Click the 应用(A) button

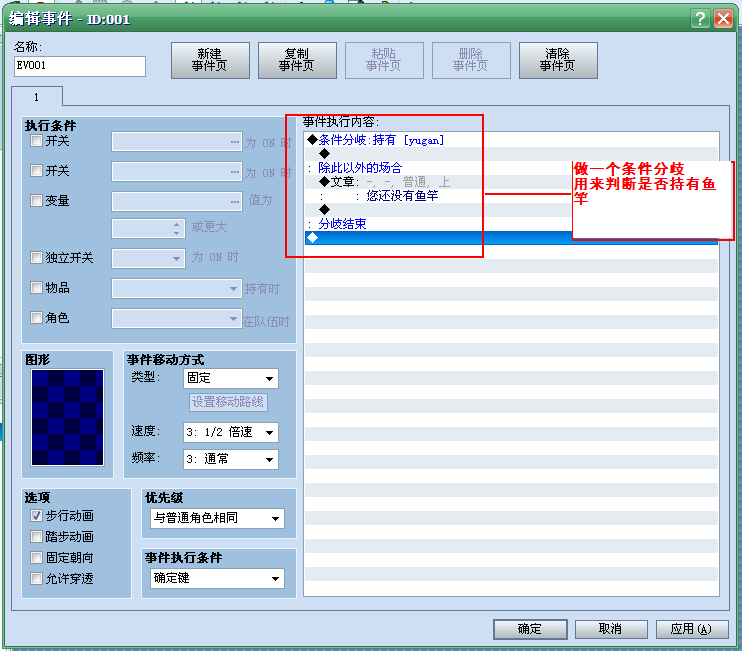692,629
